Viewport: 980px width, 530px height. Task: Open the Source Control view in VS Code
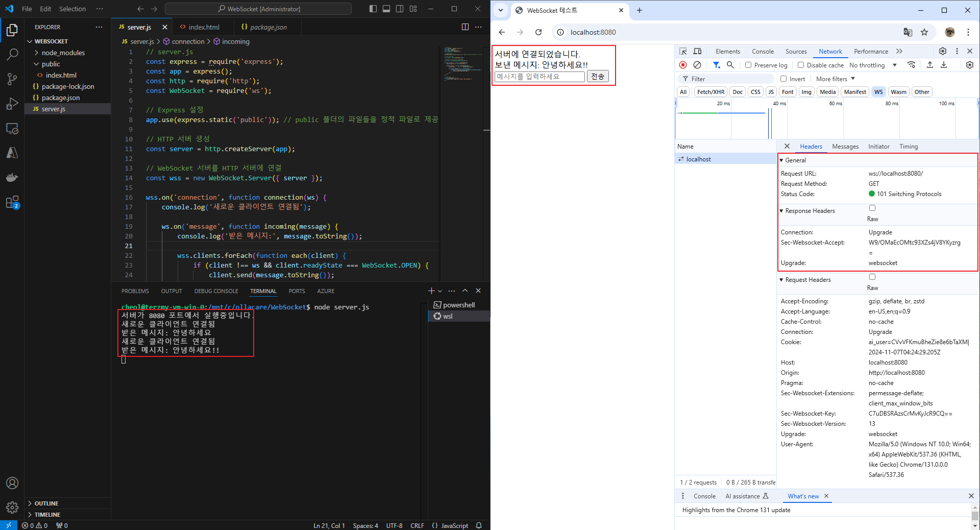coord(12,79)
